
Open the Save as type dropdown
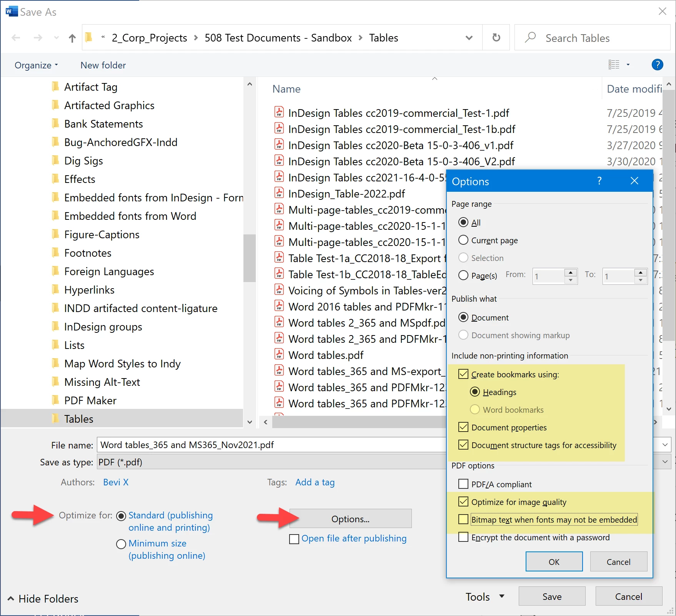[665, 462]
